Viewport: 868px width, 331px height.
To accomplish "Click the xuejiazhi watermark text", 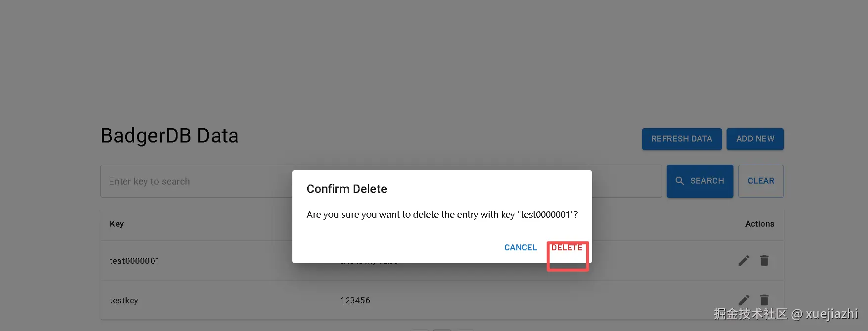I will pyautogui.click(x=831, y=314).
